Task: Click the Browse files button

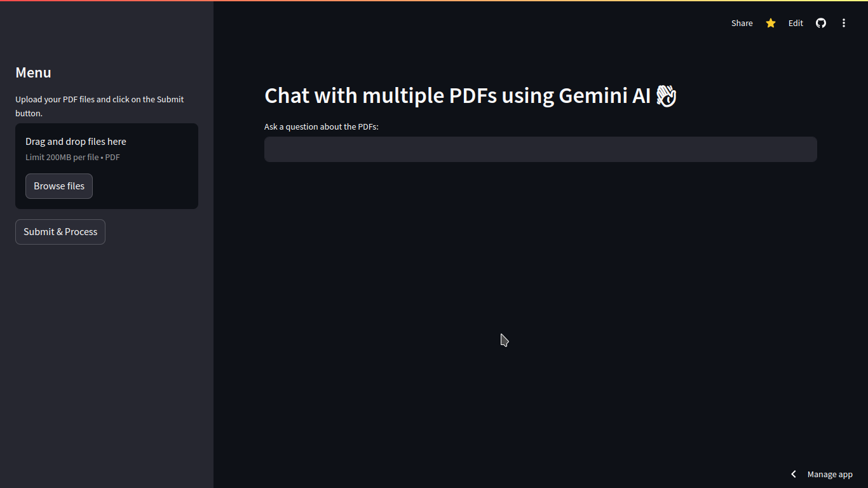Action: (x=59, y=186)
